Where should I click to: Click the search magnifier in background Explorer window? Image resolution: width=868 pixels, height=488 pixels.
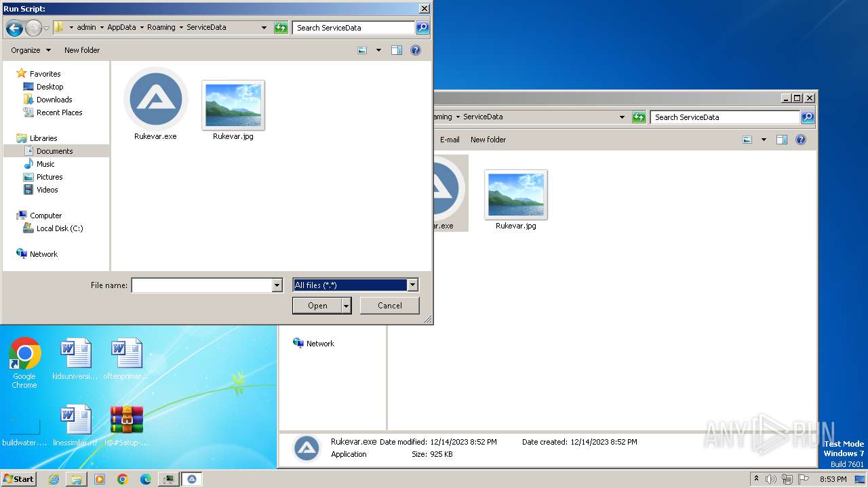(807, 117)
